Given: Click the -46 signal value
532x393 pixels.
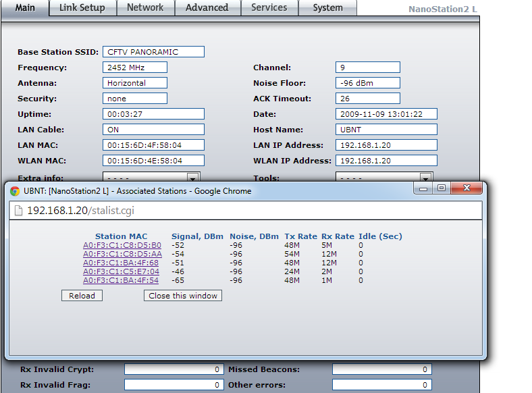Looking at the screenshot, I should coord(178,272).
